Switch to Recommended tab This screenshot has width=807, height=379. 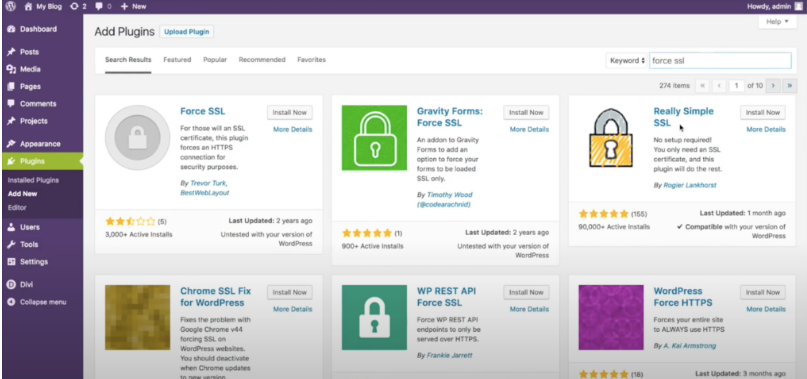[x=262, y=60]
